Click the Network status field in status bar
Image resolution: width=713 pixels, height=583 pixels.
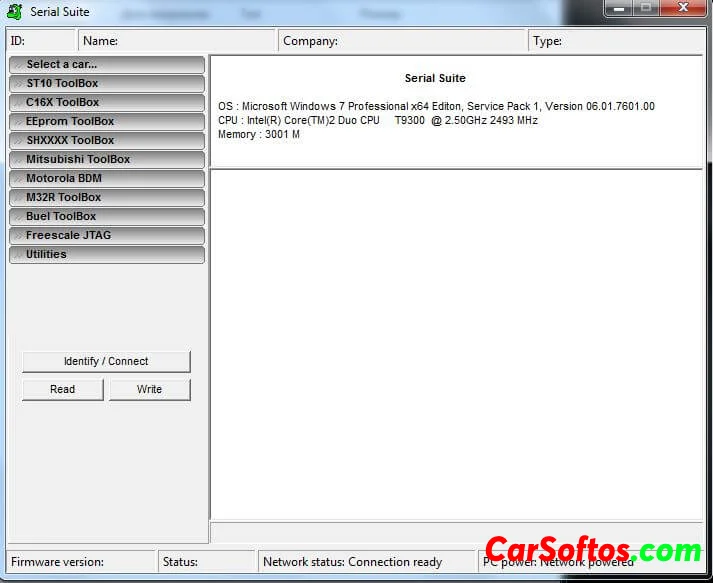[x=366, y=562]
